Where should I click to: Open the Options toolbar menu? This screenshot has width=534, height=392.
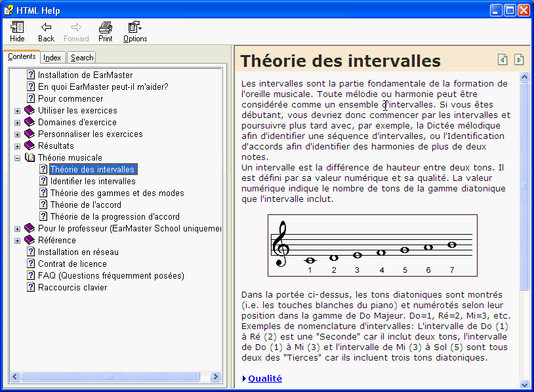[135, 31]
